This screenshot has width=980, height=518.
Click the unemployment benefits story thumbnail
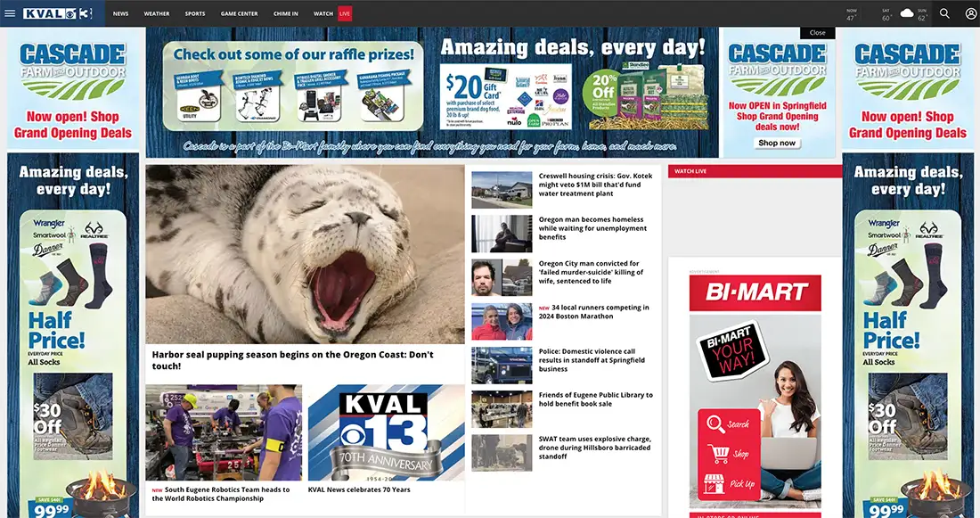[x=502, y=234]
